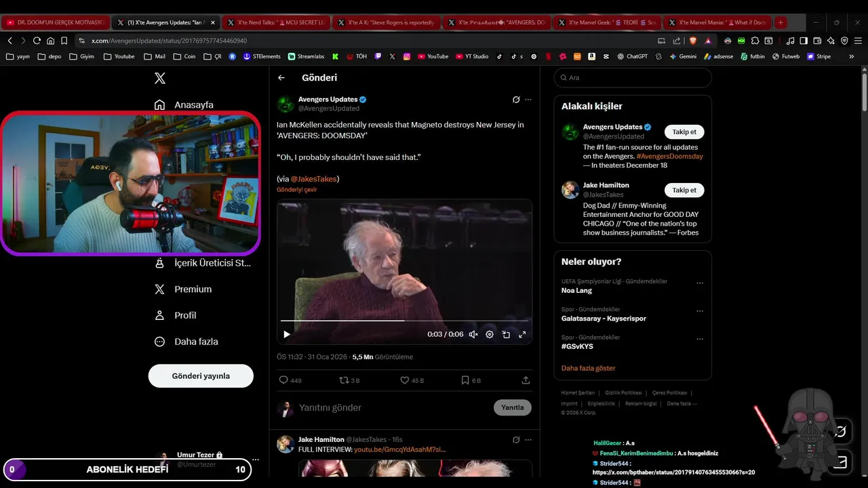Open the #GSvKYS trending topic
Viewport: 868px width, 488px height.
pos(577,346)
